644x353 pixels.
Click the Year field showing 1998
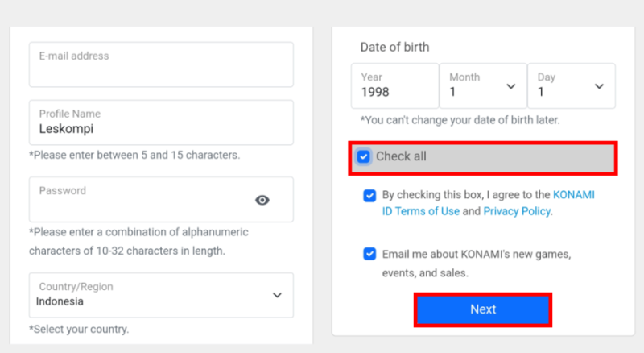[394, 85]
